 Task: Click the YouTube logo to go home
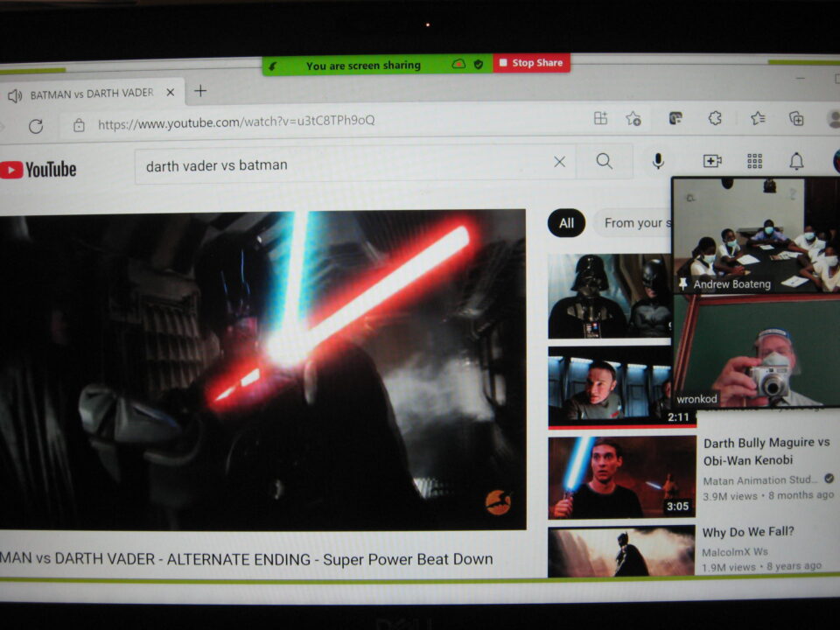coord(38,170)
